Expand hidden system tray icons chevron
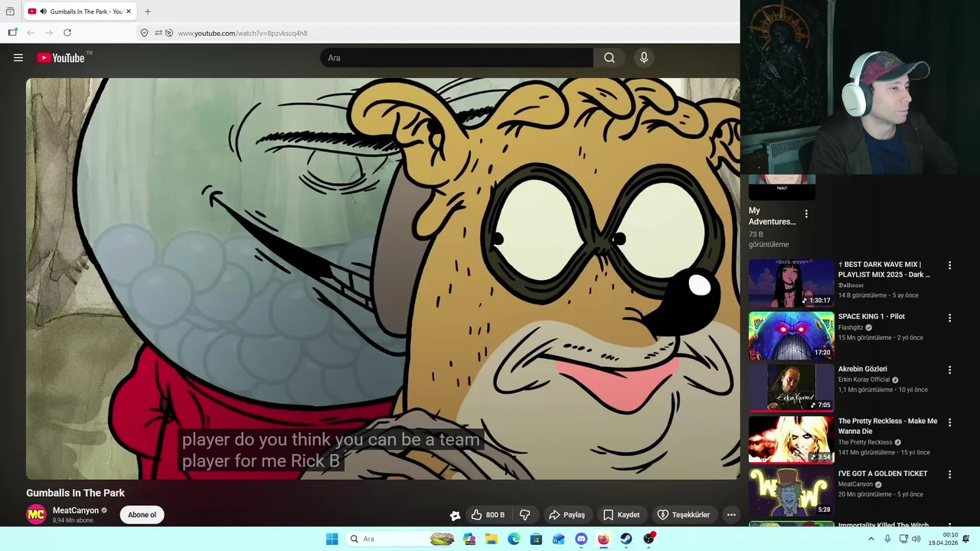Image resolution: width=980 pixels, height=551 pixels. [871, 539]
